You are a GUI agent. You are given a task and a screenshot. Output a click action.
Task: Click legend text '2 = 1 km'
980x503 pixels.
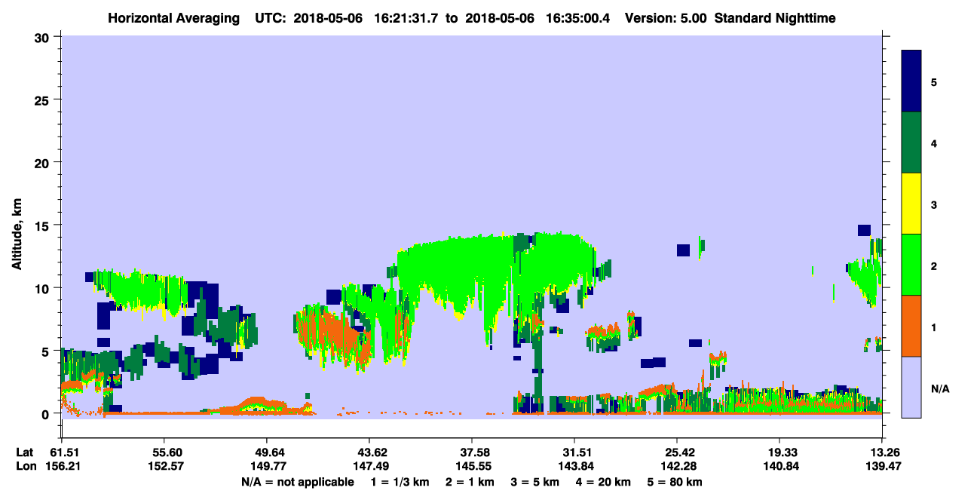point(469,482)
